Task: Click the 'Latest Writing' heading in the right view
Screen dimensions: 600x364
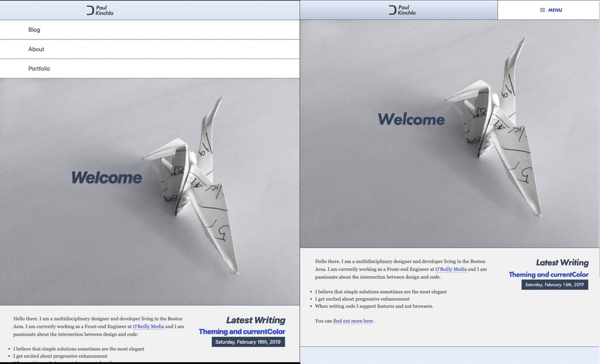Action: pyautogui.click(x=562, y=262)
